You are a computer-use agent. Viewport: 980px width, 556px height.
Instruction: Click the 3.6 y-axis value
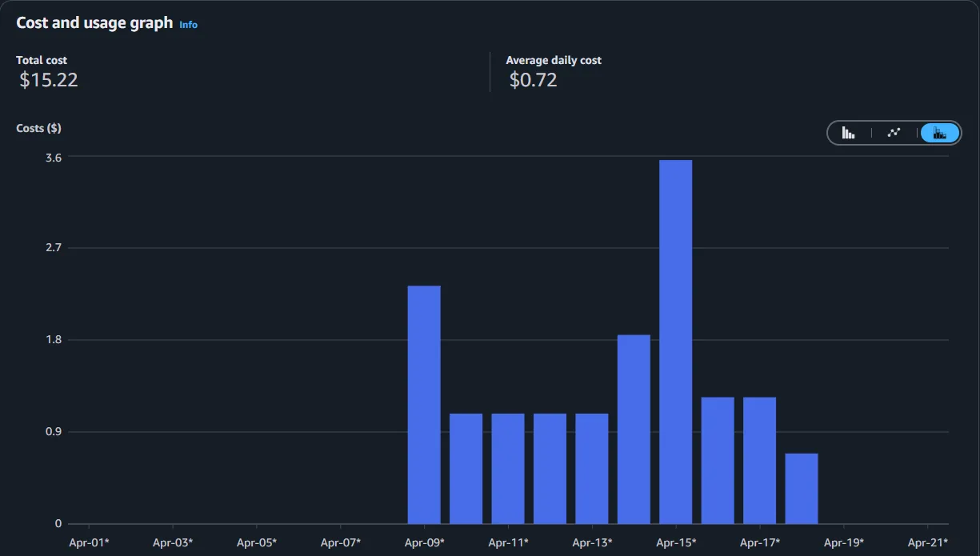point(54,157)
